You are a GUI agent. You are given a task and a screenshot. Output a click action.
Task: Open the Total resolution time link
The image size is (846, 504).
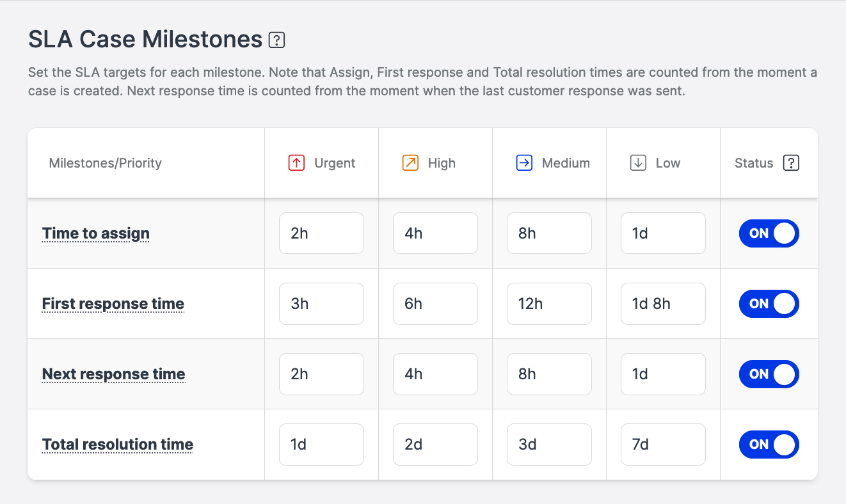pyautogui.click(x=118, y=445)
